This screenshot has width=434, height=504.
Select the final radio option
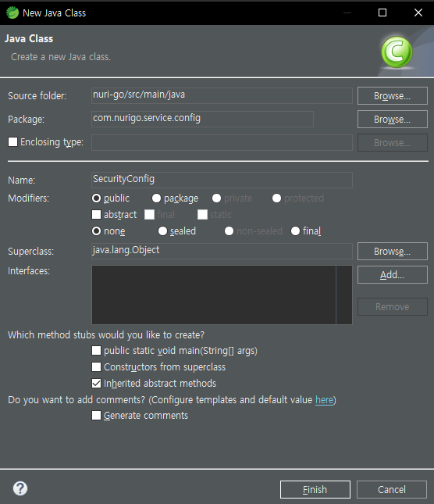click(295, 231)
